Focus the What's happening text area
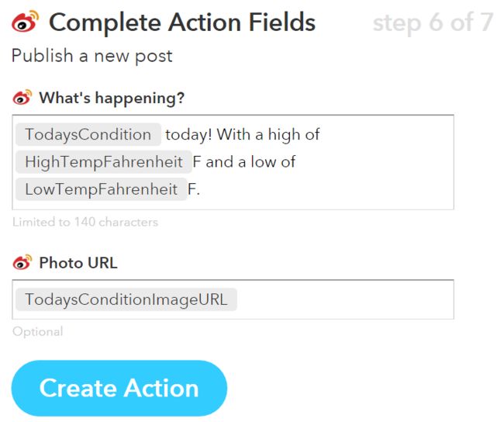The height and width of the screenshot is (422, 504). click(233, 162)
